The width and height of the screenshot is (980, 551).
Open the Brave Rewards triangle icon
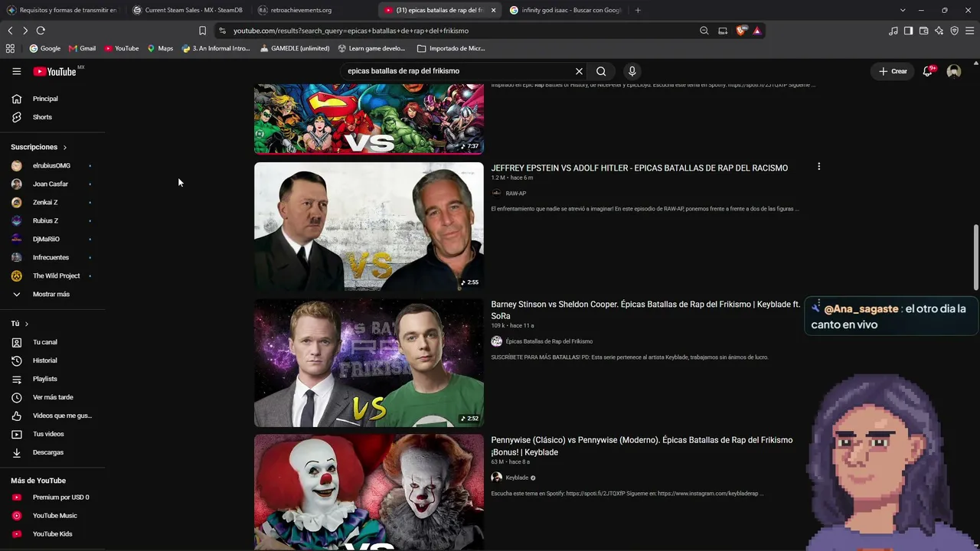point(756,31)
